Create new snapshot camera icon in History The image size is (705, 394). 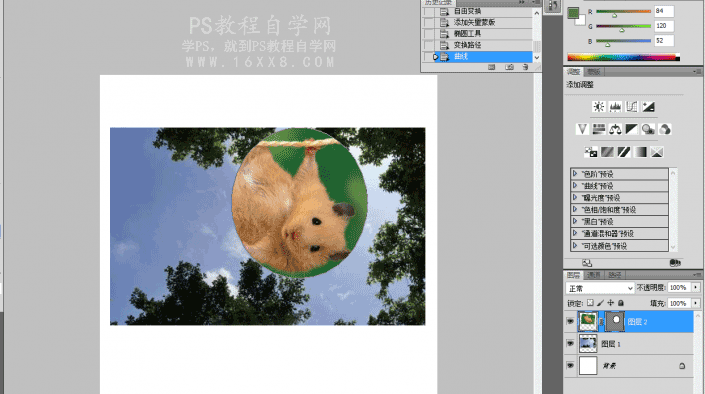coord(509,67)
